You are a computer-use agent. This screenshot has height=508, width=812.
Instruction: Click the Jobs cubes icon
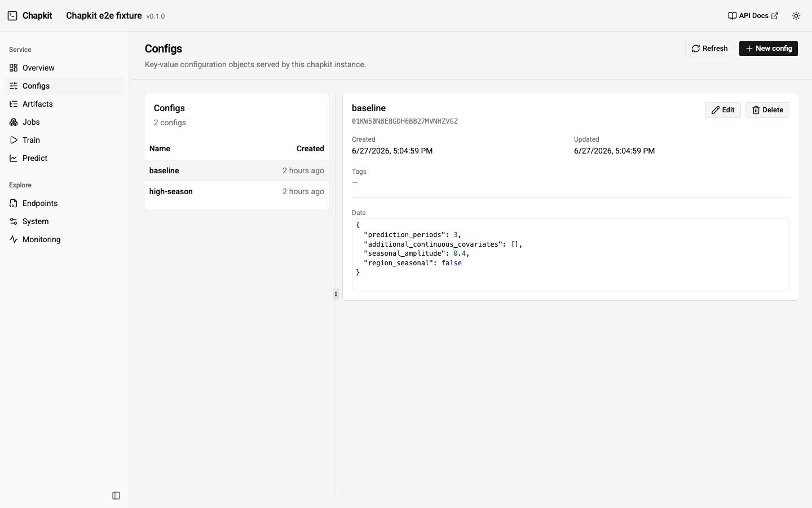point(14,122)
